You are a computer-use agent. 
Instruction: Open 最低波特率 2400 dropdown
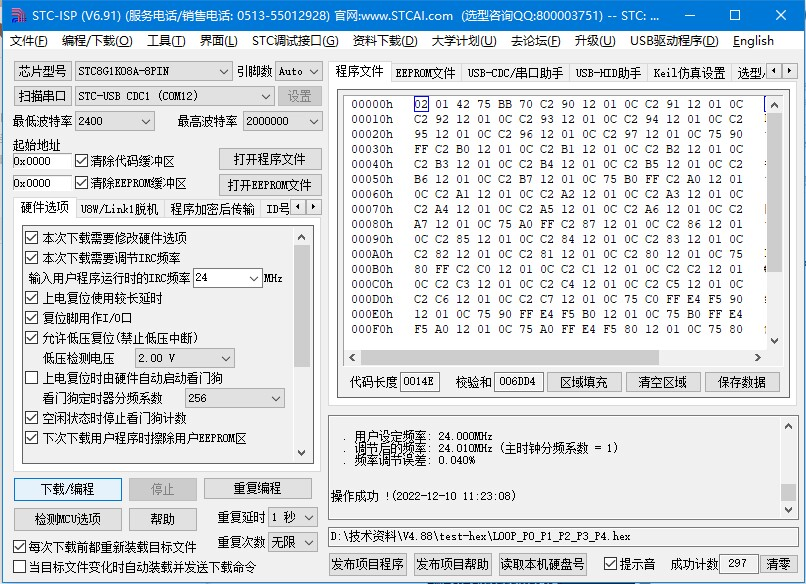[x=114, y=121]
